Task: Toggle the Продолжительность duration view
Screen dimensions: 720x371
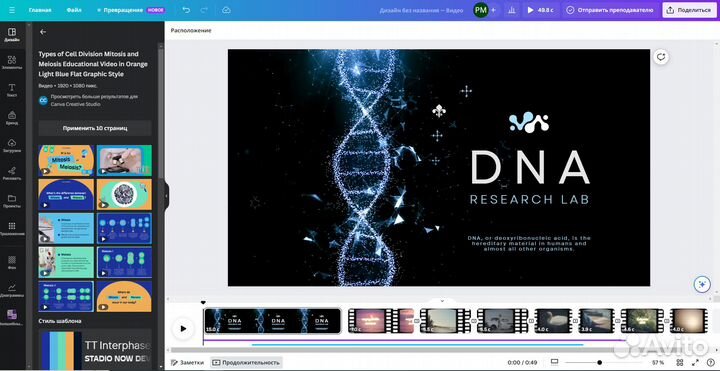Action: point(246,362)
